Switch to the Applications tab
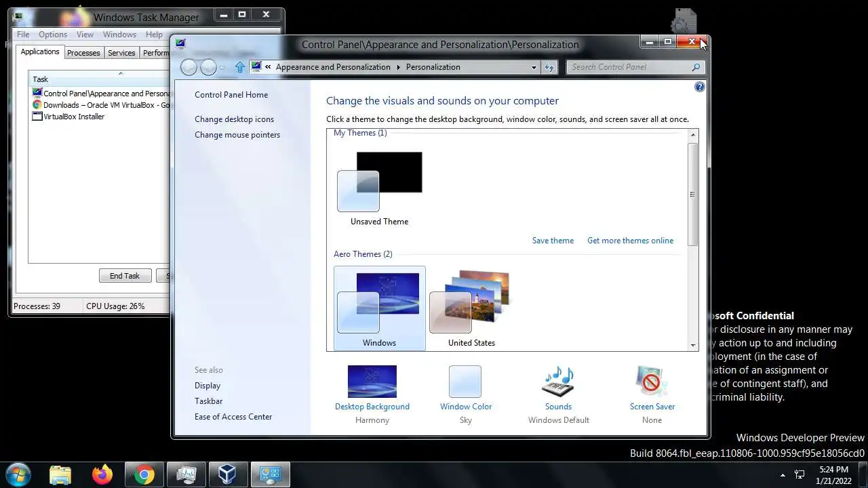Viewport: 868px width, 488px height. (40, 52)
